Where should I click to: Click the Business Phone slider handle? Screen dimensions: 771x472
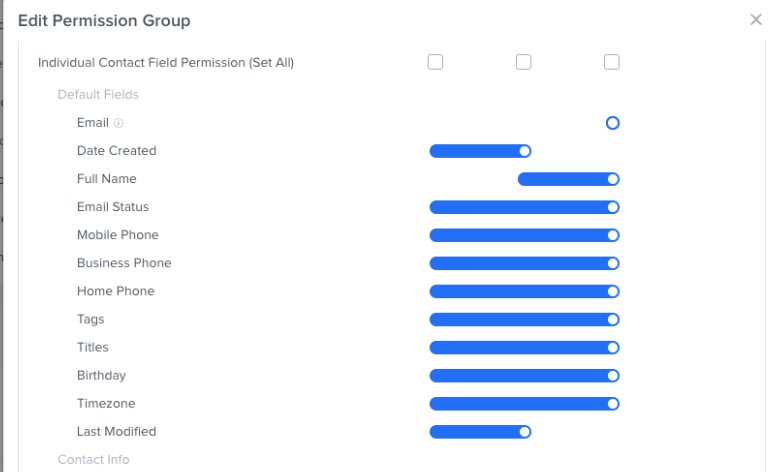613,263
